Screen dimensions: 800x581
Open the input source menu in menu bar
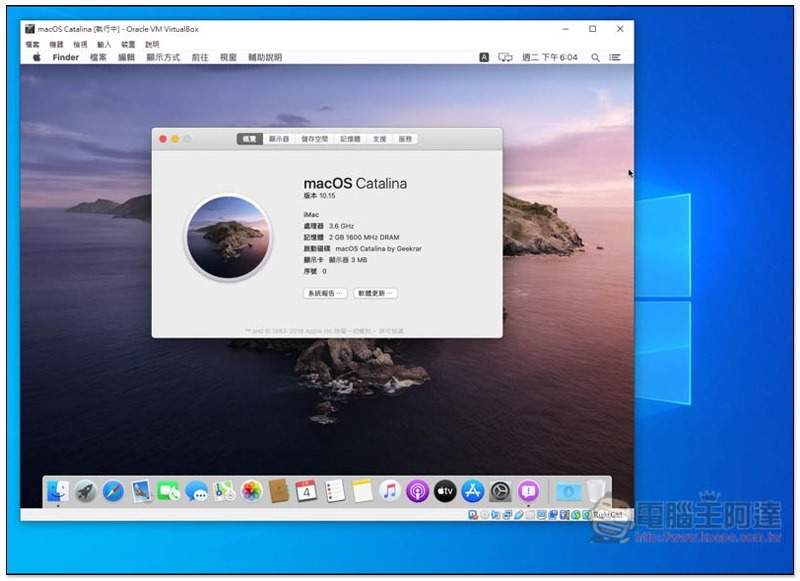484,58
